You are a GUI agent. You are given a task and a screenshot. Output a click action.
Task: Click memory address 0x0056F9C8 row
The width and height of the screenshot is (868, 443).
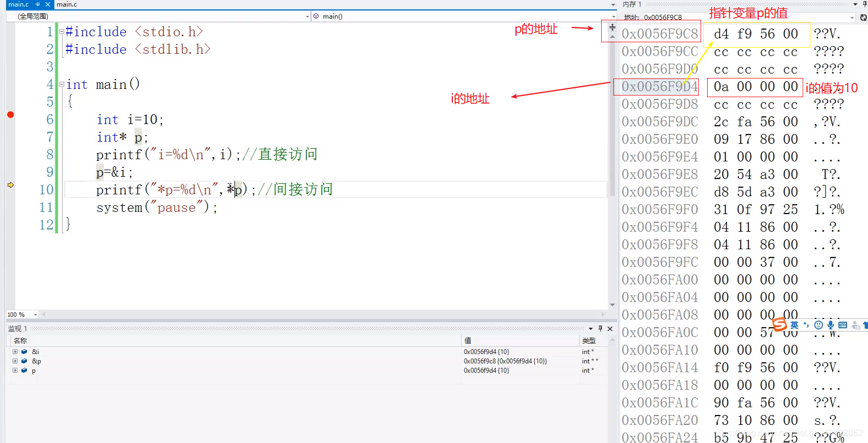click(x=660, y=34)
